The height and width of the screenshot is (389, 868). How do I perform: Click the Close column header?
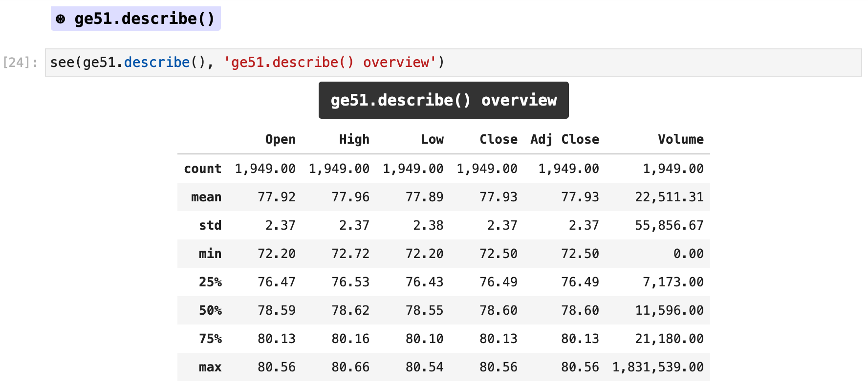[499, 139]
